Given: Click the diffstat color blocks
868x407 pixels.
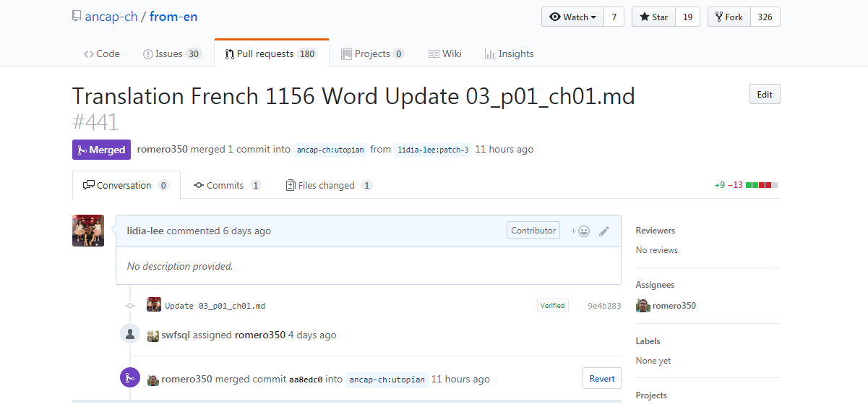Looking at the screenshot, I should 762,185.
